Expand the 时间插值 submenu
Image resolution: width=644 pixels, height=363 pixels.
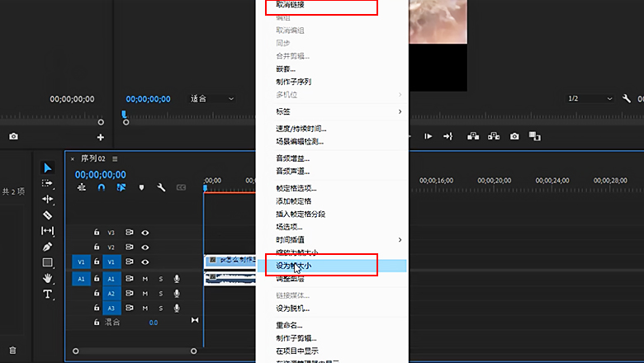tap(332, 239)
